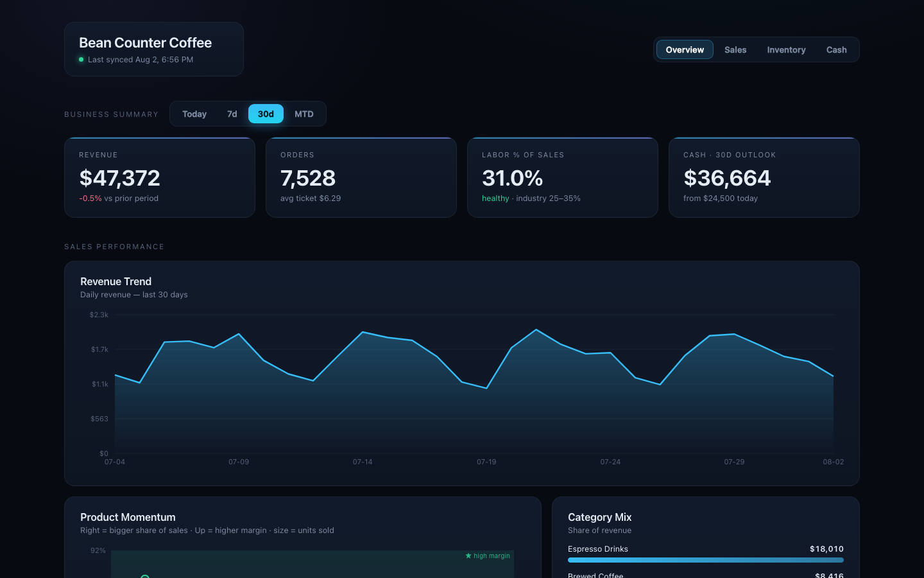The height and width of the screenshot is (578, 924).
Task: Click the 07-14 date label
Action: (x=363, y=462)
